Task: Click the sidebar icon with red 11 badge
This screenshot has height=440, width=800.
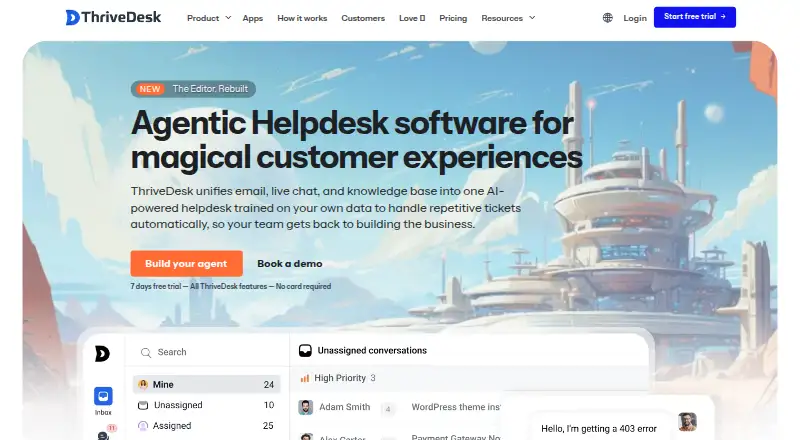Action: (105, 434)
